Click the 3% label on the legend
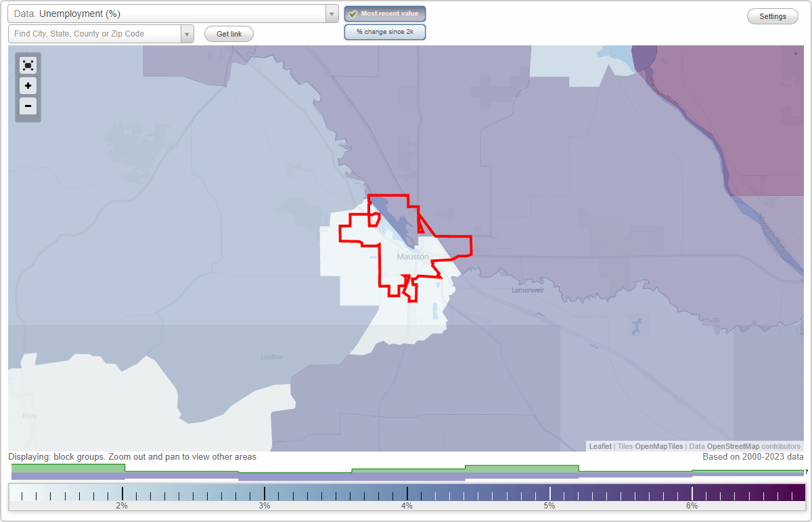The height and width of the screenshot is (522, 812). pyautogui.click(x=265, y=506)
